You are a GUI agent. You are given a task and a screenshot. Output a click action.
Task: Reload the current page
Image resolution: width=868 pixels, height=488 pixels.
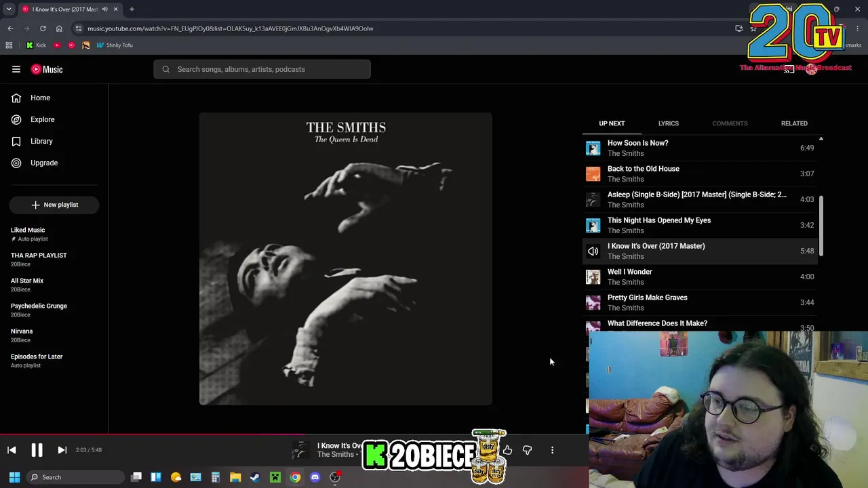[x=43, y=28]
